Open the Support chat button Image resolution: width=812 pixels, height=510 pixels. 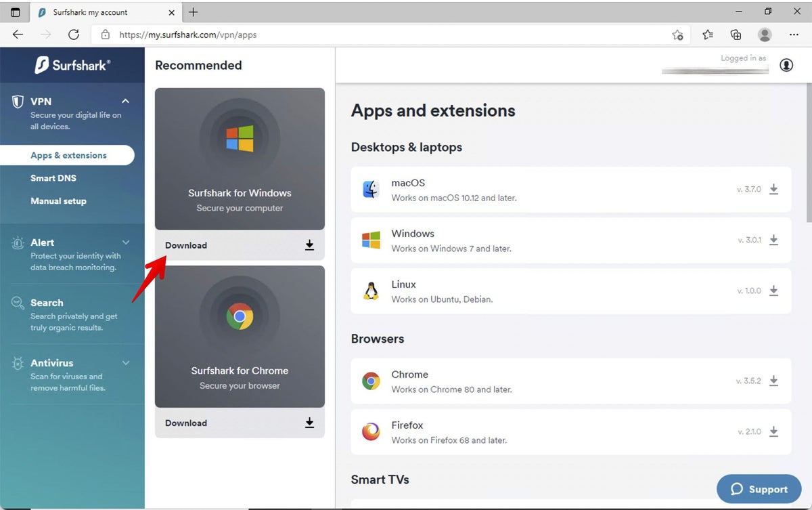pyautogui.click(x=759, y=489)
